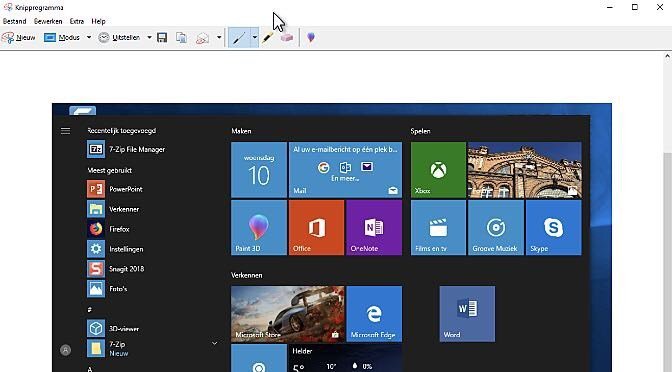Open the Microsoft Edge tile
This screenshot has height=372, width=672.
point(374,314)
